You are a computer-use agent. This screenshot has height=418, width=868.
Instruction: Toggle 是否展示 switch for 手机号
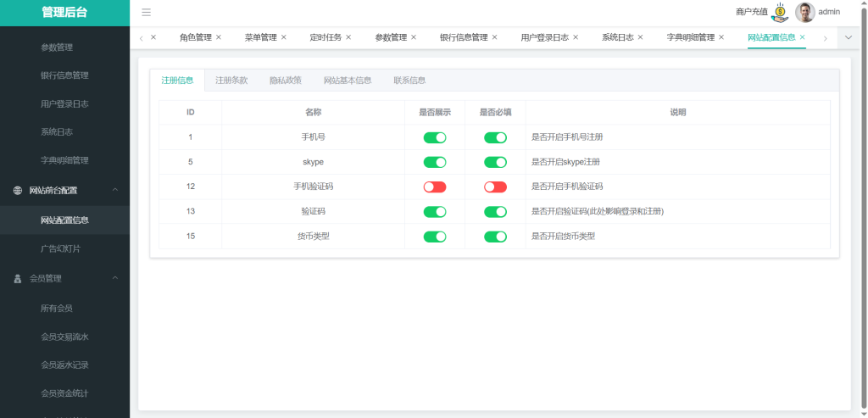(435, 137)
